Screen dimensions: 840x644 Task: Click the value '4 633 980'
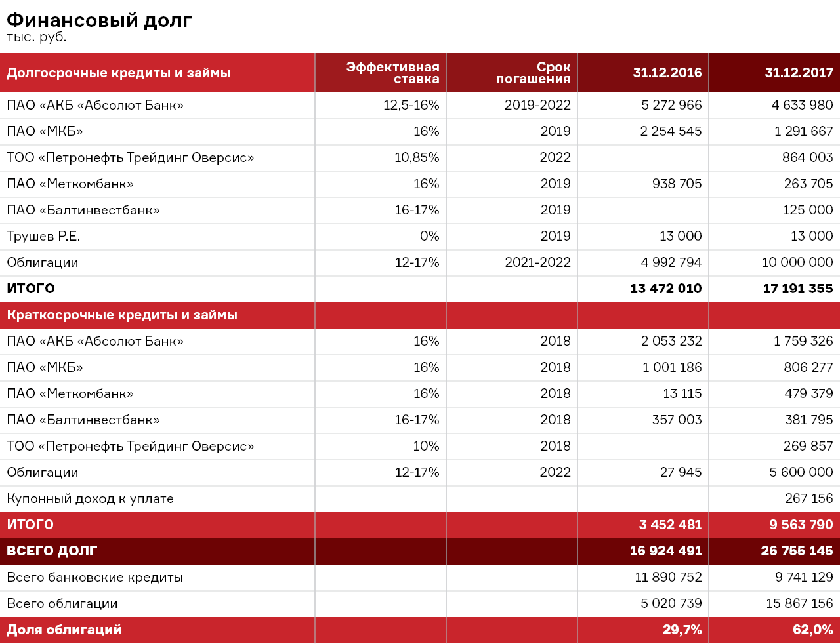[x=803, y=105]
